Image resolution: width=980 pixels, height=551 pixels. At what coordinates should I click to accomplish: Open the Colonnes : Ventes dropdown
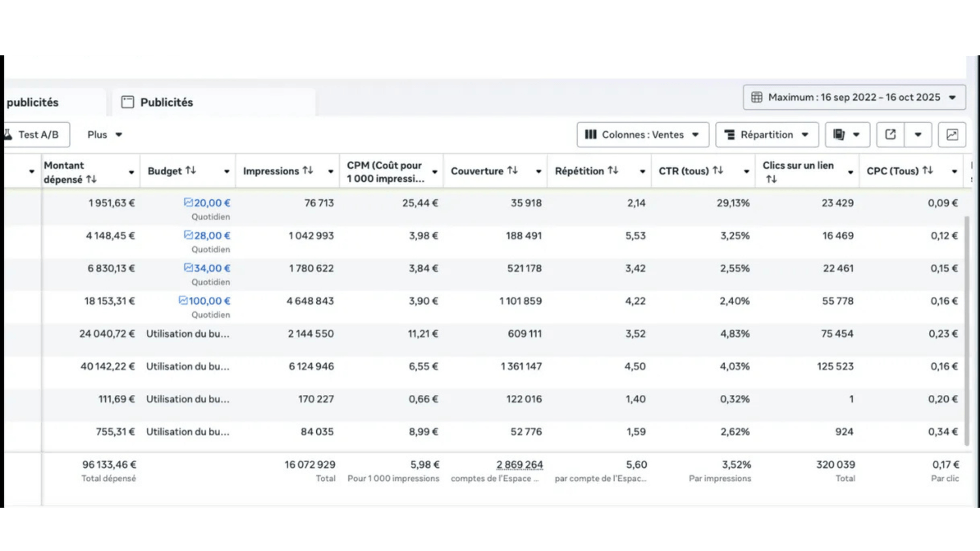[643, 134]
